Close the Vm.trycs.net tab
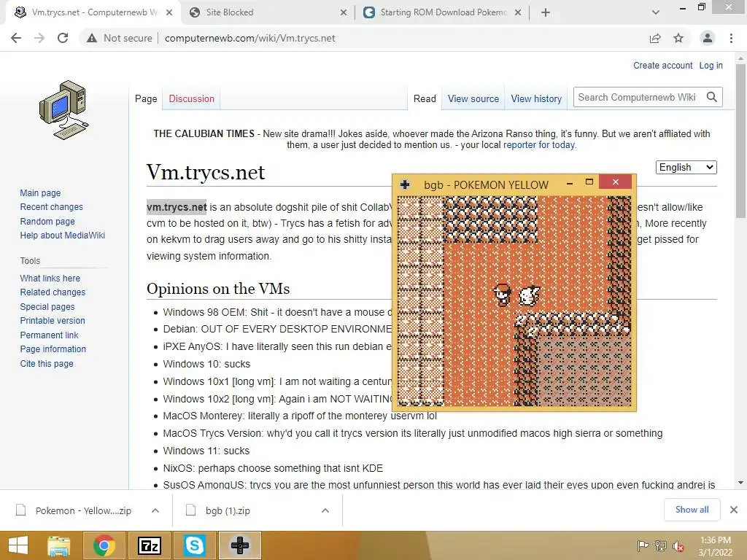 pos(169,12)
